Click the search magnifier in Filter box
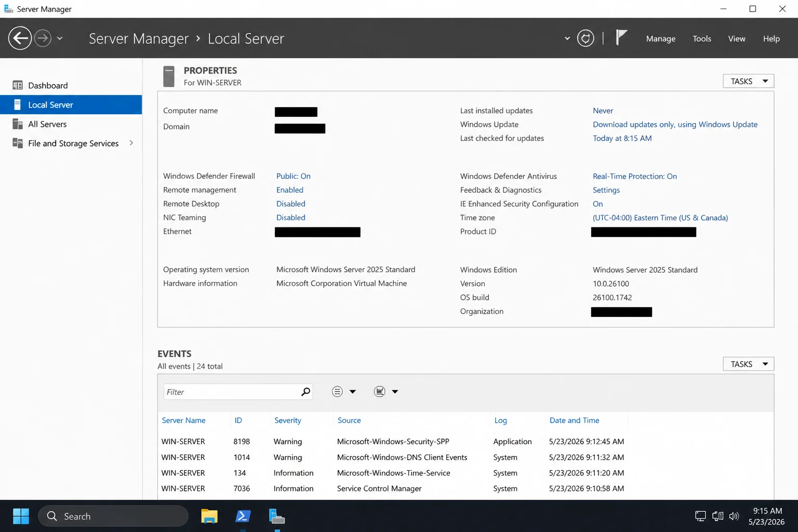798x532 pixels. pyautogui.click(x=305, y=392)
